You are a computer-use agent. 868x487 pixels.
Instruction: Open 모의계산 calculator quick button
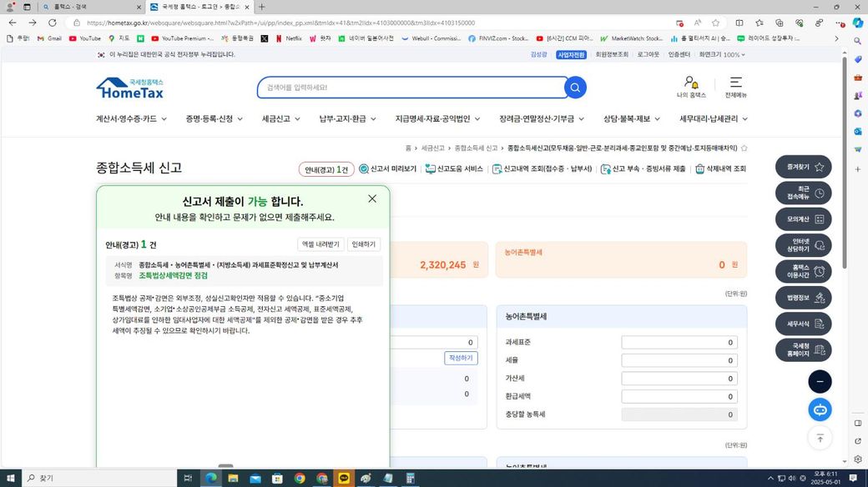(803, 219)
